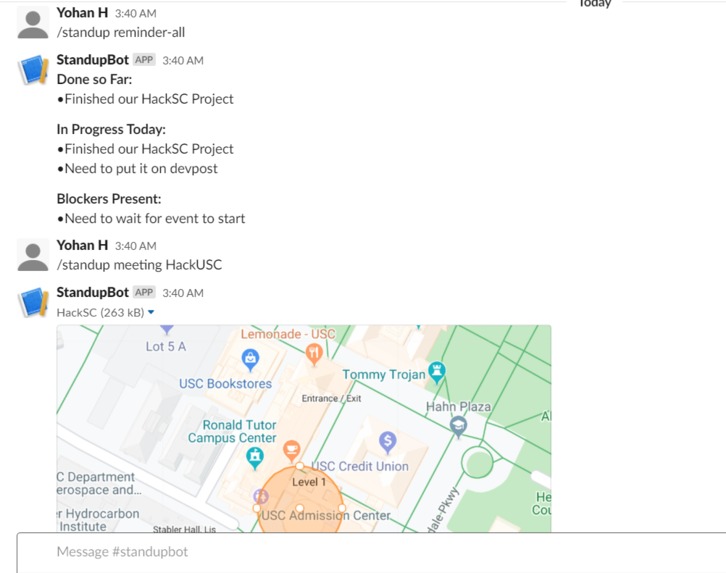The height and width of the screenshot is (573, 726).
Task: Click 3:40 AM timestamp on Done so Far message
Action: [183, 61]
